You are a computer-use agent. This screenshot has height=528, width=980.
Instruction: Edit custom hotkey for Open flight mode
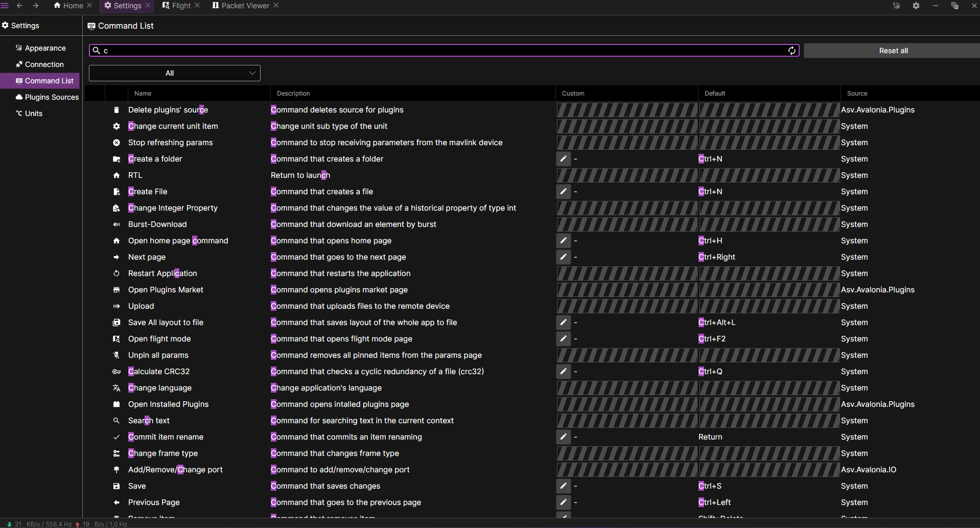point(563,339)
